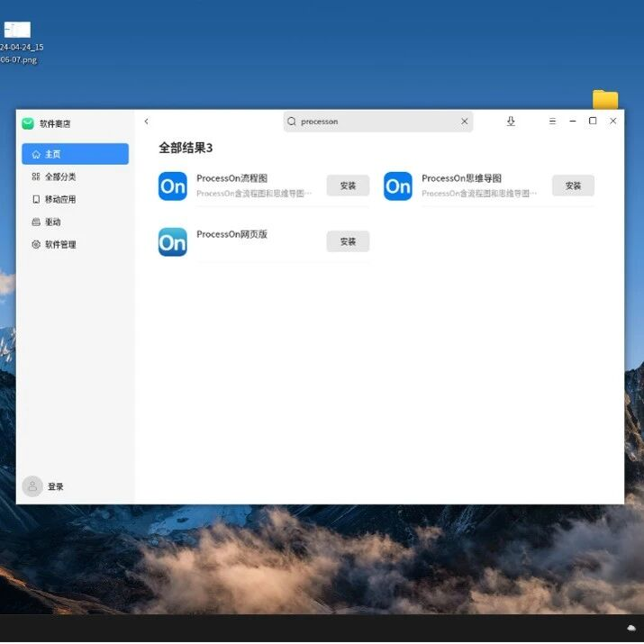Click the magnifier icon in the search box
Image resolution: width=644 pixels, height=644 pixels.
pos(292,122)
